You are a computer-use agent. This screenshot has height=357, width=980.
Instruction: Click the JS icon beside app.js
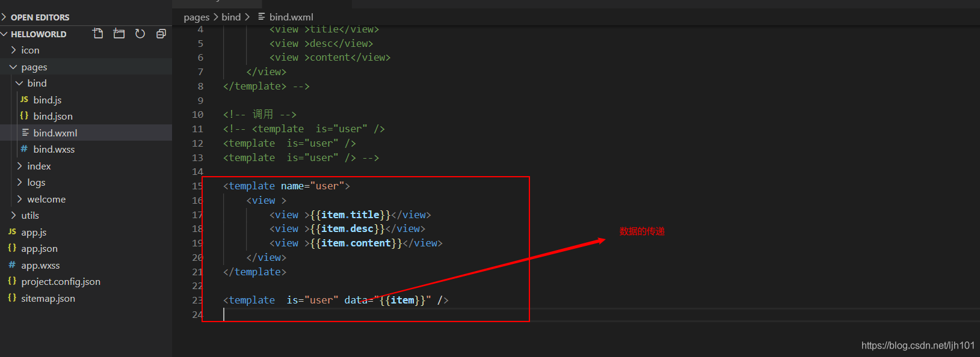(12, 232)
